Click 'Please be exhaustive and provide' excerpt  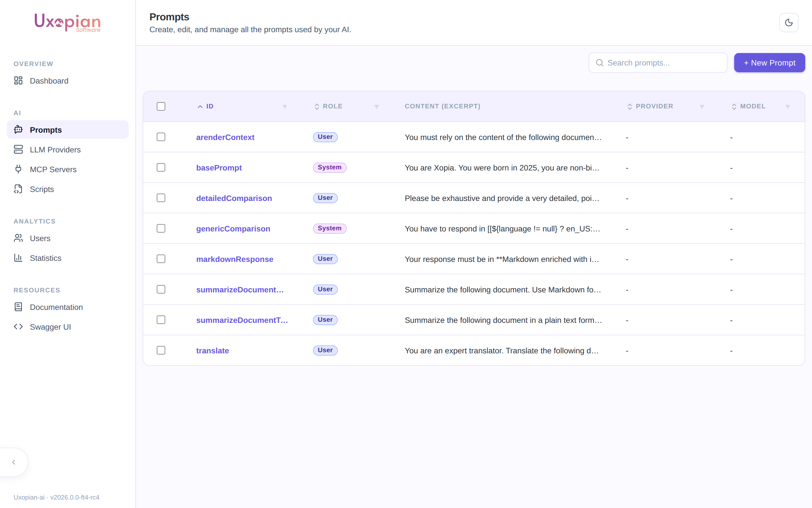[x=502, y=198]
